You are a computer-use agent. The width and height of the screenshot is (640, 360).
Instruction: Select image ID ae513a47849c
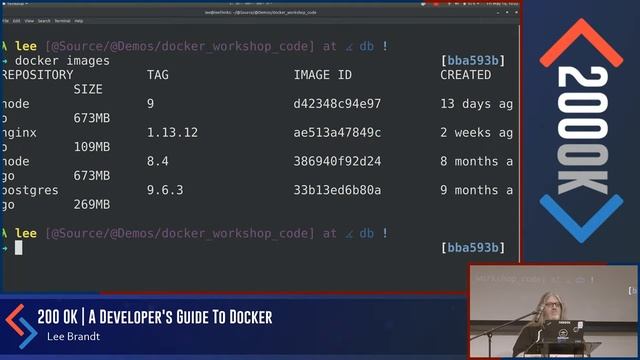(x=337, y=133)
